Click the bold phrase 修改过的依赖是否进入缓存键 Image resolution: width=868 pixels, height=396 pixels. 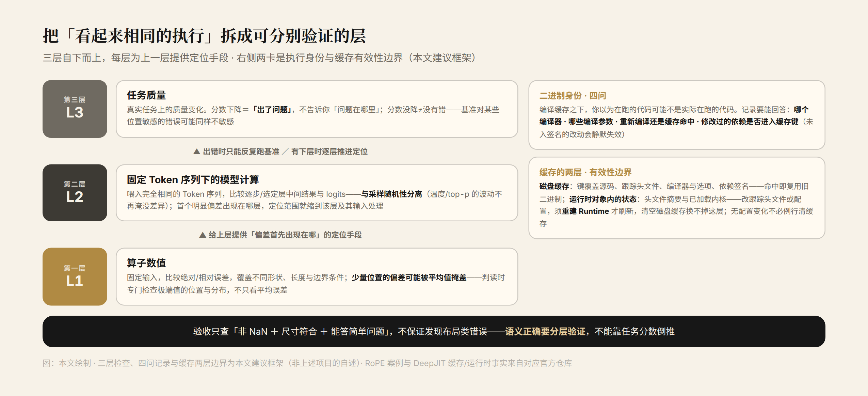point(750,122)
